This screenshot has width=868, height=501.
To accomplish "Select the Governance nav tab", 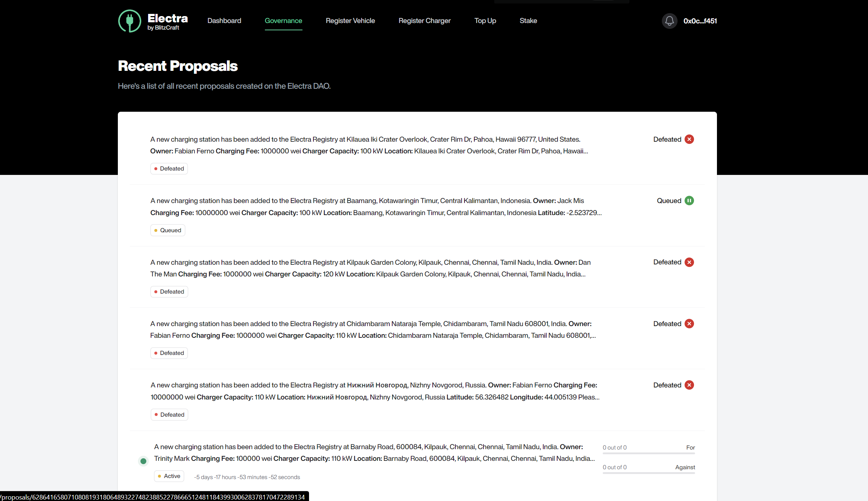I will 283,21.
